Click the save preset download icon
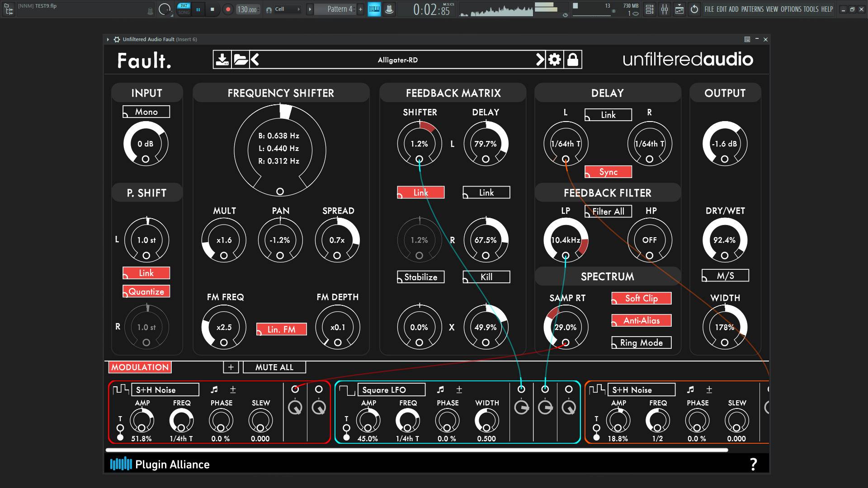Image resolution: width=868 pixels, height=488 pixels. [222, 60]
